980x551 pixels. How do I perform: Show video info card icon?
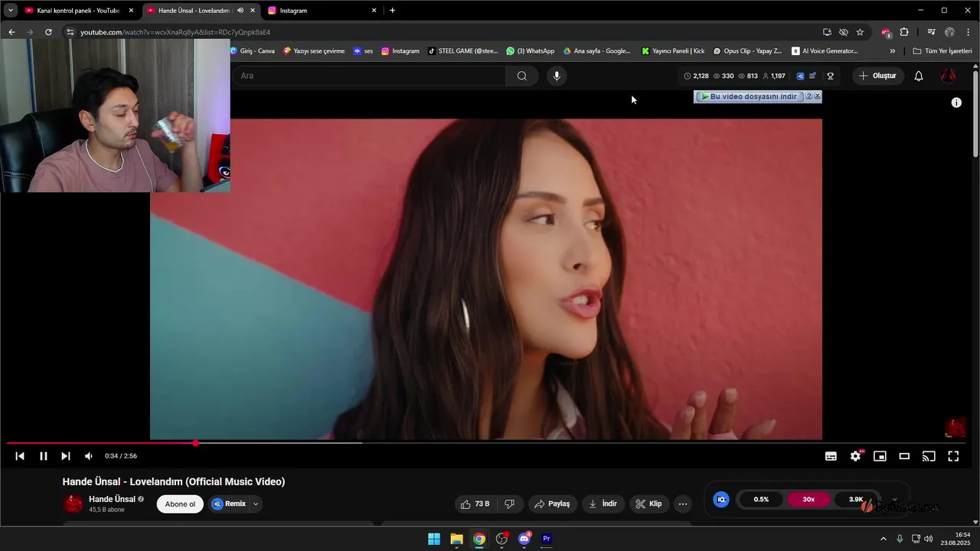(956, 103)
